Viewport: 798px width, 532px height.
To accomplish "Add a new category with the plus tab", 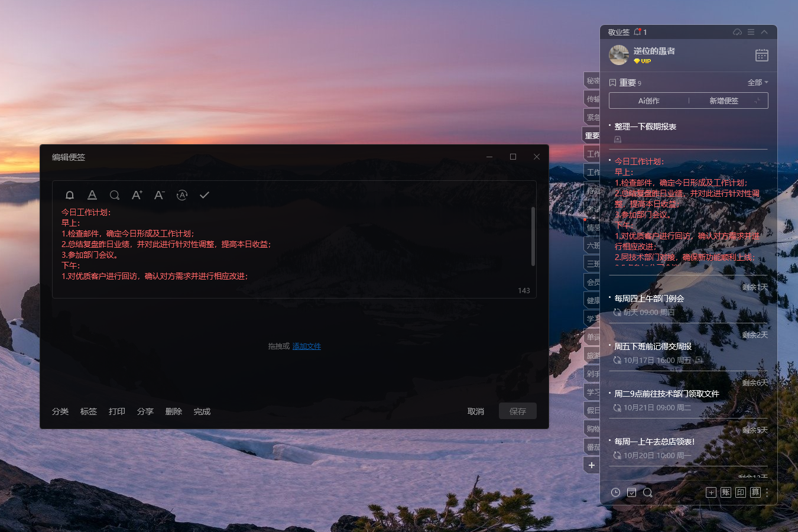I will click(592, 465).
